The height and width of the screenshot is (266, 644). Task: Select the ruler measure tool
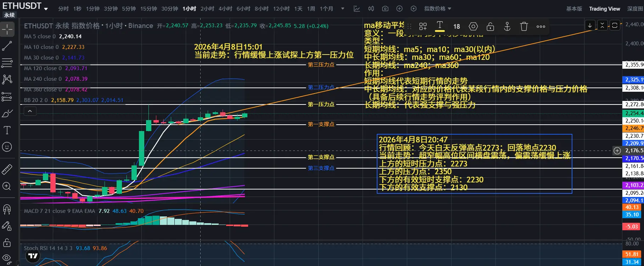pos(7,169)
